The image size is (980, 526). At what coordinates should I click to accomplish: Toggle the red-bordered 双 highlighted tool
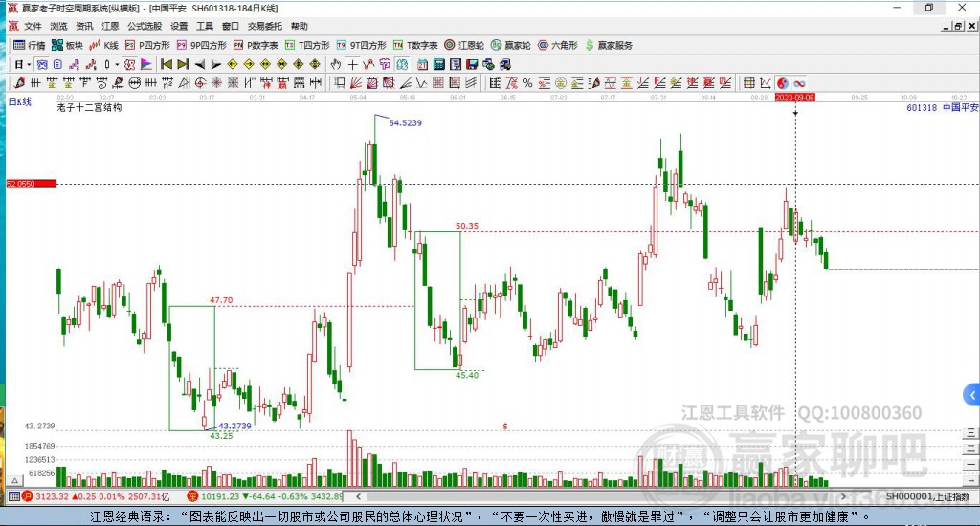(129, 64)
